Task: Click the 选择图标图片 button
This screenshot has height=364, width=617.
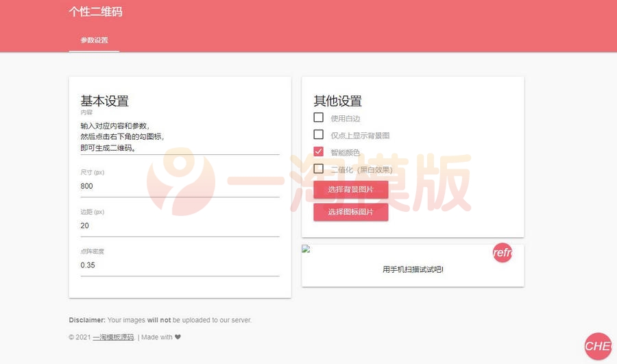Action: click(x=350, y=212)
